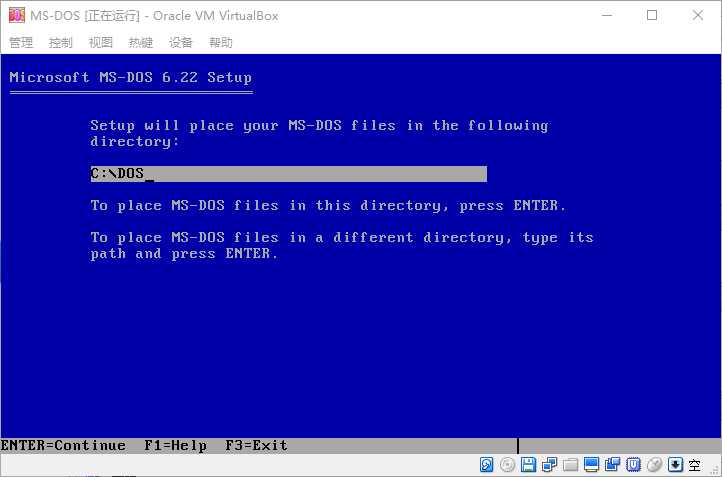Click the floppy disk status icon
Viewport: 722px width, 477px height.
click(529, 465)
